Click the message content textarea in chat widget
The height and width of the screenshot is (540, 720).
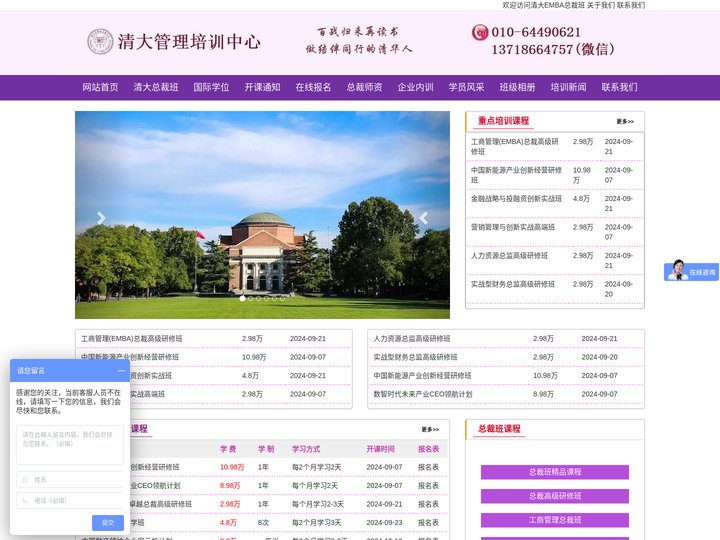click(70, 445)
